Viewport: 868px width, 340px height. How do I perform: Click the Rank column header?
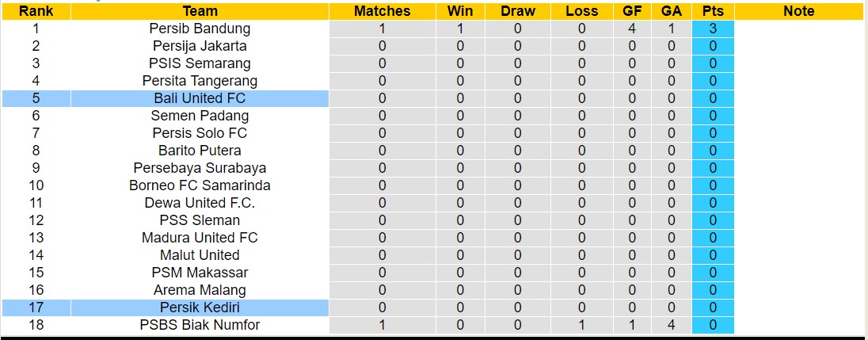click(x=36, y=11)
